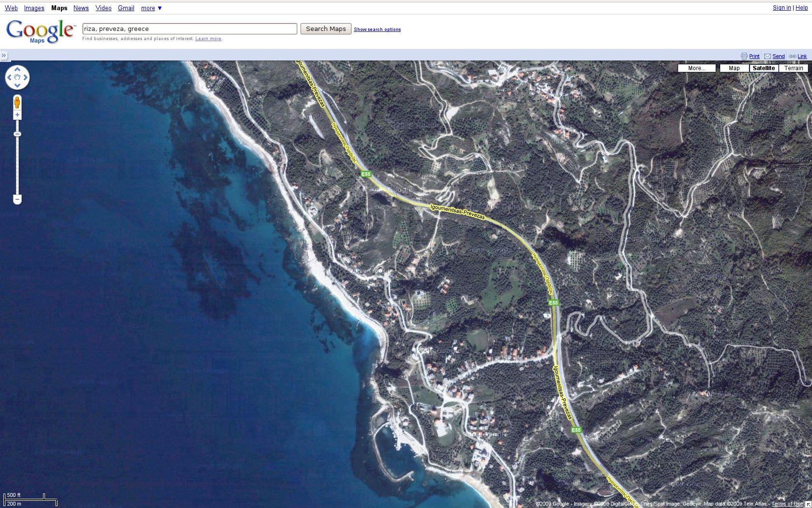Switch to Map view

734,68
